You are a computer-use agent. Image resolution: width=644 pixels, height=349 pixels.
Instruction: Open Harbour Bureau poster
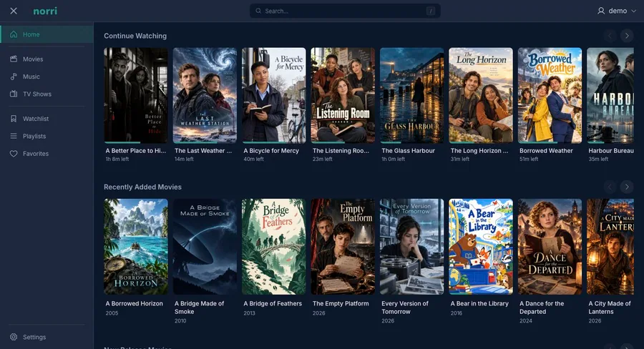tap(610, 95)
